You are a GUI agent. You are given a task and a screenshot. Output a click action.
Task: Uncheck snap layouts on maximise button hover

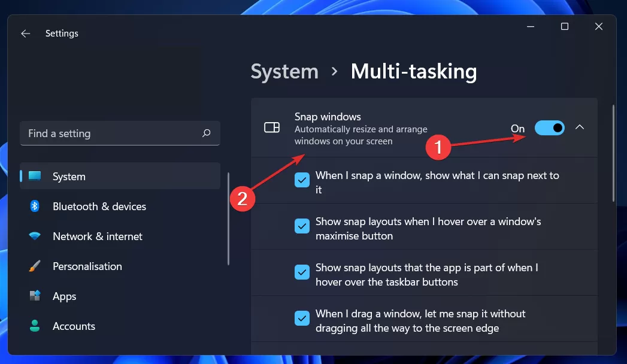pyautogui.click(x=302, y=226)
